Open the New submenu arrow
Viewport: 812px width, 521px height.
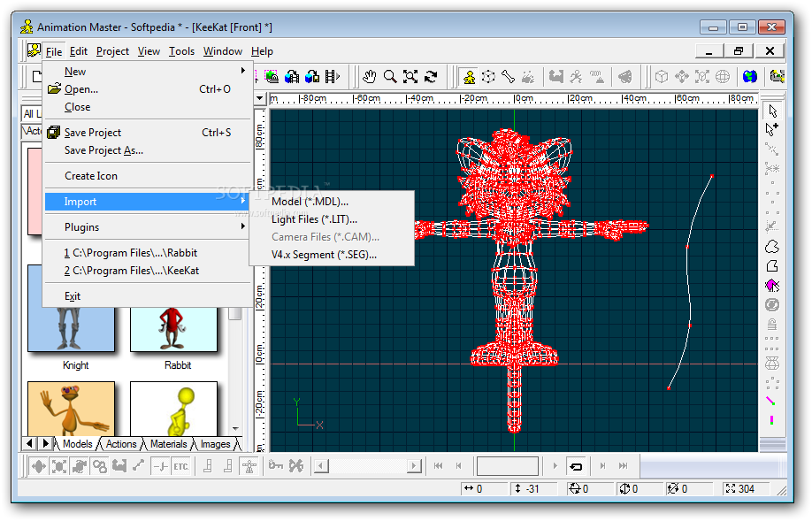pyautogui.click(x=243, y=71)
